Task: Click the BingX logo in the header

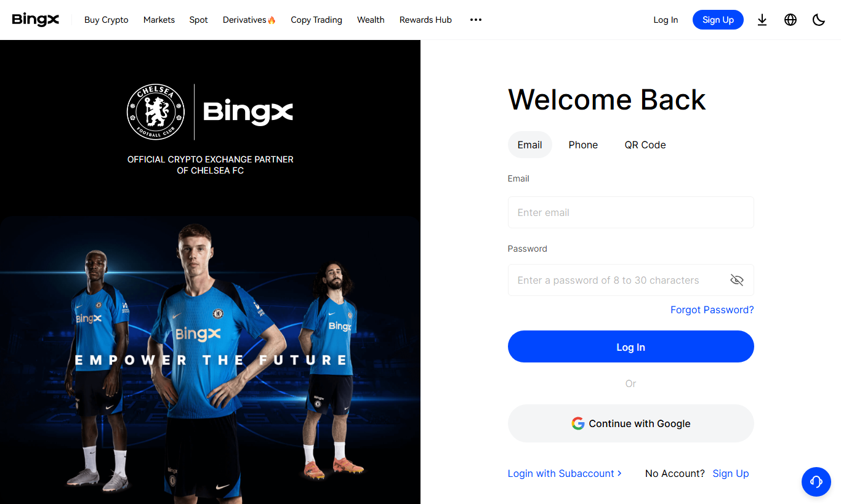Action: [36, 20]
